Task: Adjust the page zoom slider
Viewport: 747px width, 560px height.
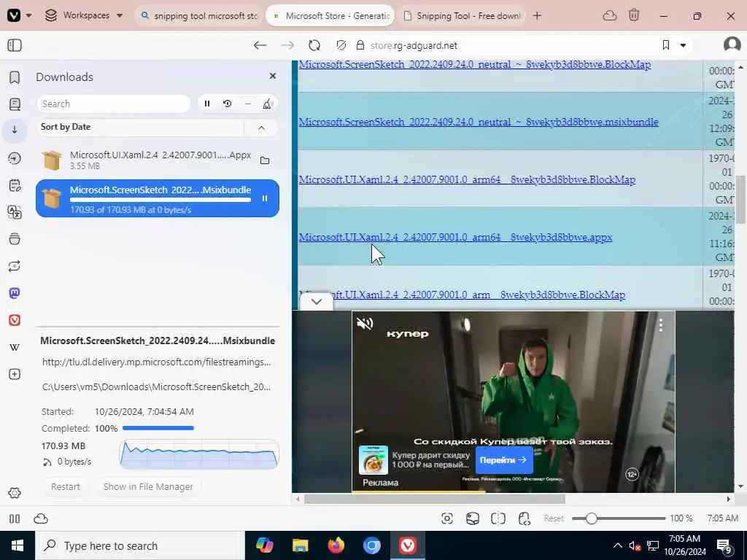Action: tap(619, 518)
